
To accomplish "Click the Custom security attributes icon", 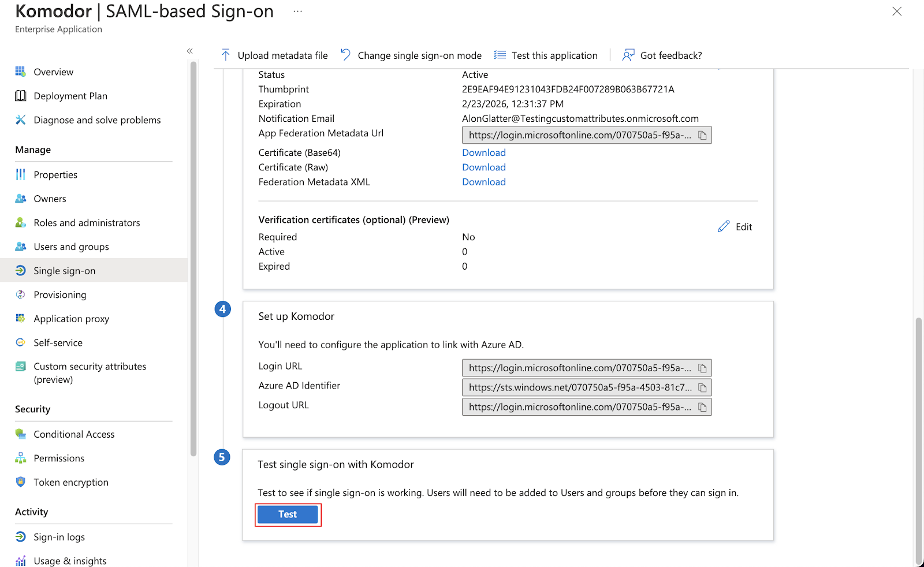I will point(20,366).
